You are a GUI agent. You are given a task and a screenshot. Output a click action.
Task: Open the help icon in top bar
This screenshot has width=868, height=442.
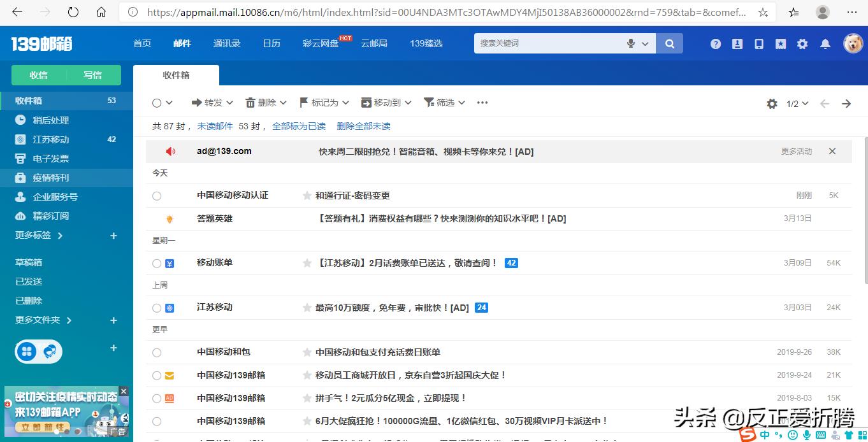click(715, 43)
